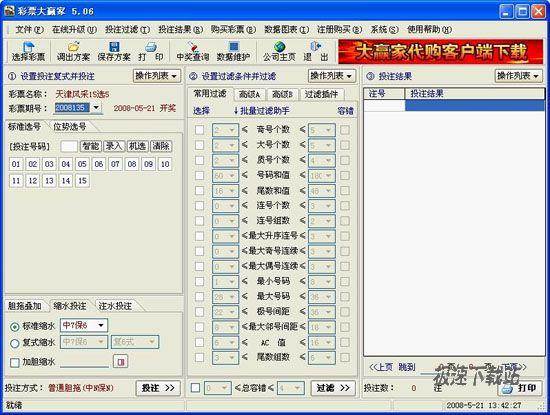Viewport: 550px width, 415px height.
Task: Check the AC 值 filter checkbox
Action: pyautogui.click(x=199, y=342)
